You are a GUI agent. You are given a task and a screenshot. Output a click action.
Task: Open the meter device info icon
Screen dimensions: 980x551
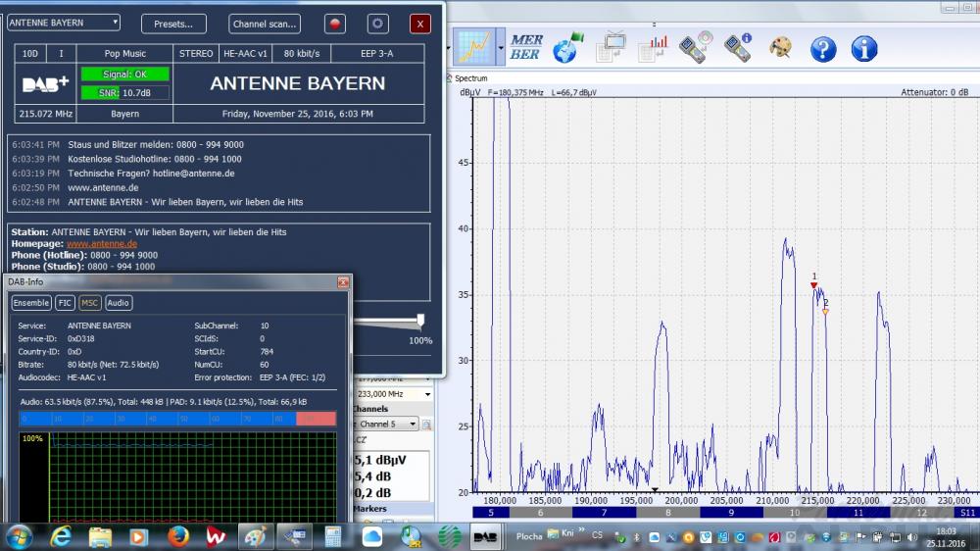click(x=738, y=47)
